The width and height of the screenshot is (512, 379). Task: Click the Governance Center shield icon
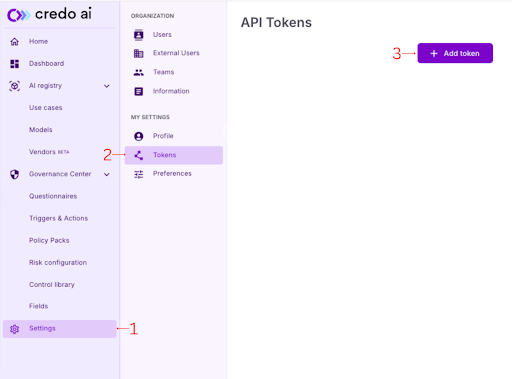(x=14, y=174)
